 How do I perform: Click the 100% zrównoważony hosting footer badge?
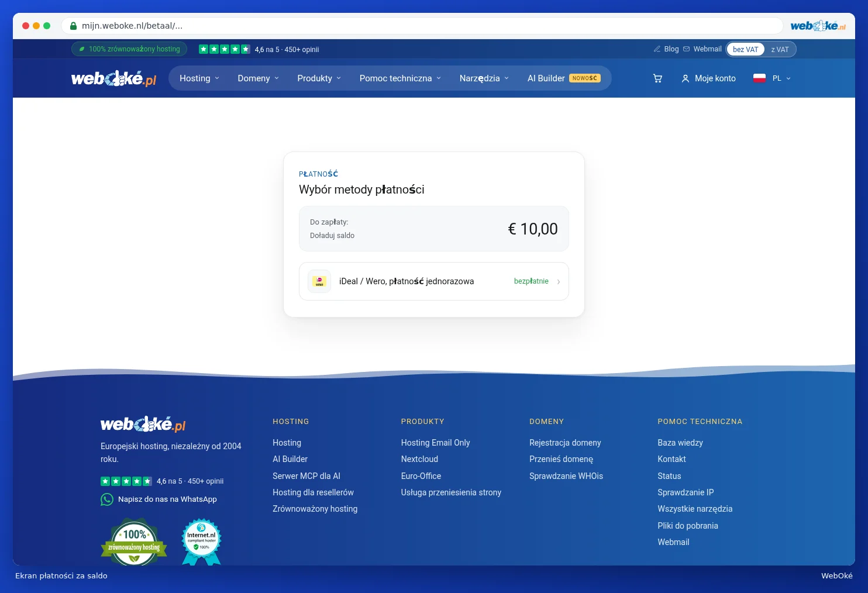[134, 542]
